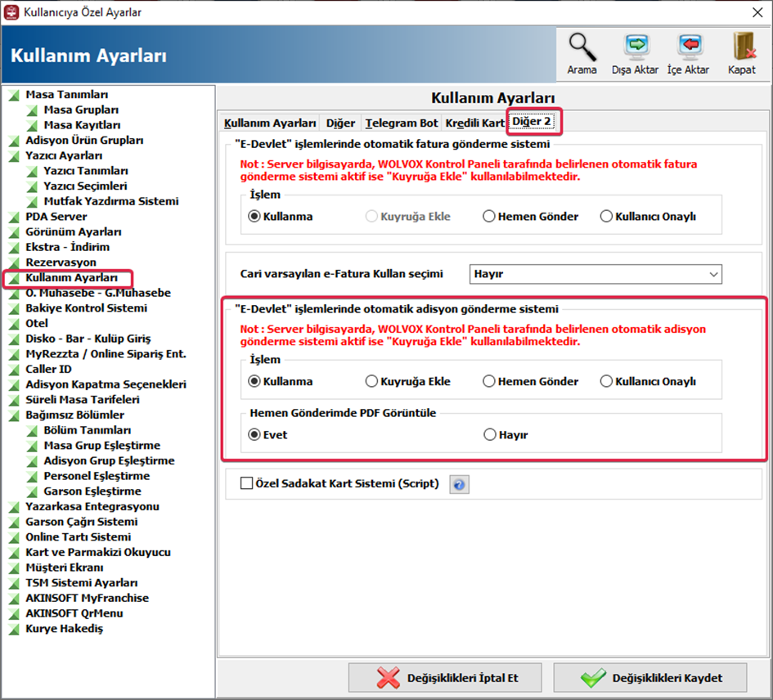This screenshot has width=773, height=700.
Task: Click the green icon beside PDA Server
Action: pos(14,217)
